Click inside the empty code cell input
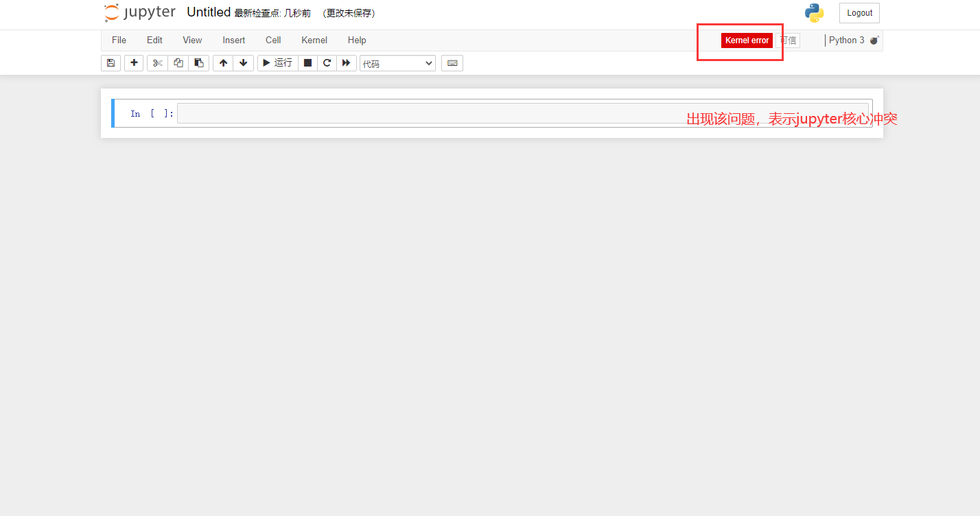 coord(425,114)
